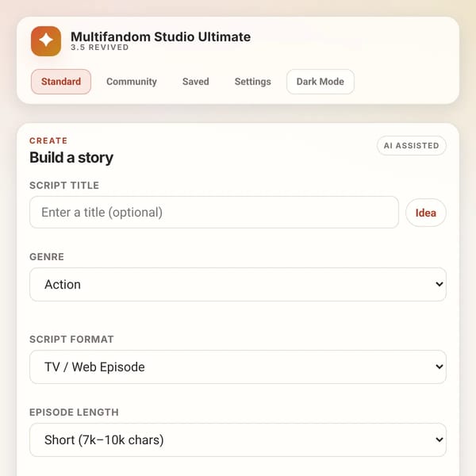Click the Idea button for title

point(425,213)
